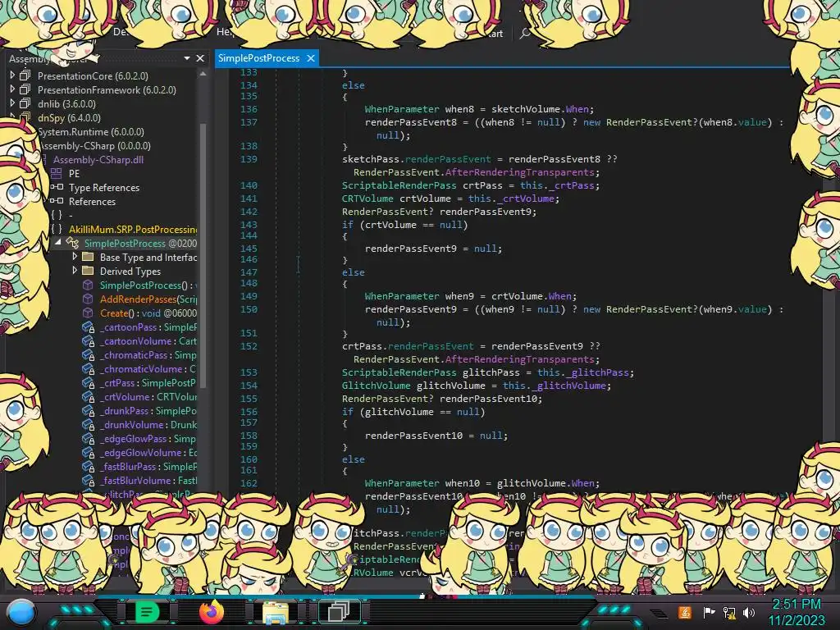840x630 pixels.
Task: Click the AkilliMum.SRP.PostProcessing namespace braces icon
Action: click(57, 229)
